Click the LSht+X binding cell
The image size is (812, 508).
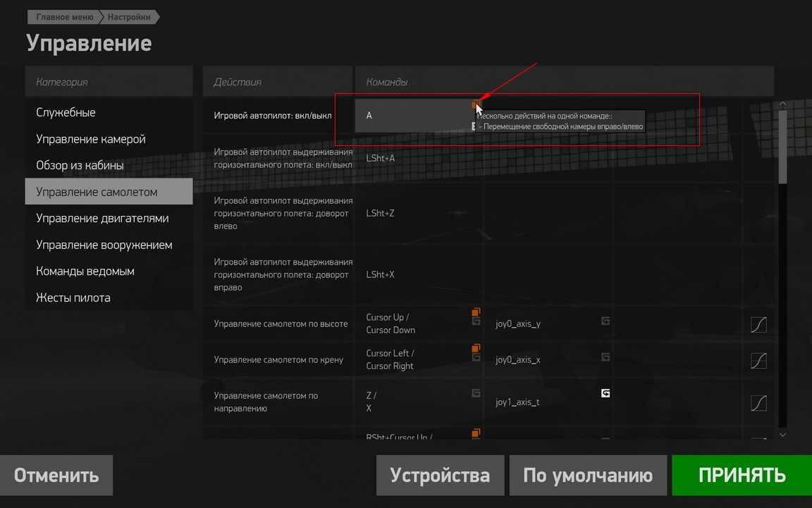click(x=419, y=274)
